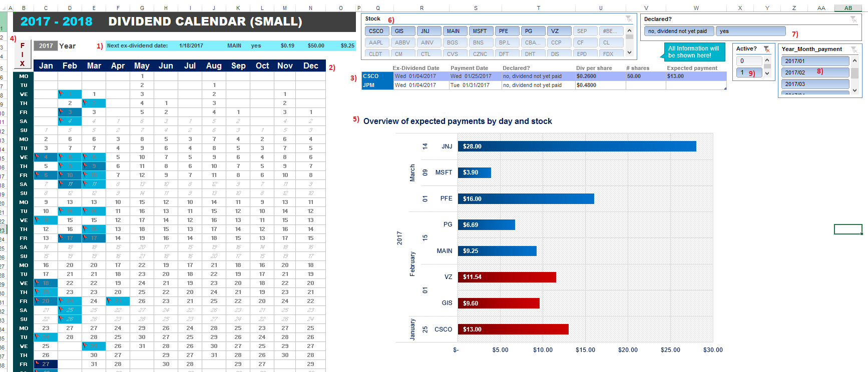Select the CL stock slicer item
The image size is (868, 372).
(x=611, y=42)
